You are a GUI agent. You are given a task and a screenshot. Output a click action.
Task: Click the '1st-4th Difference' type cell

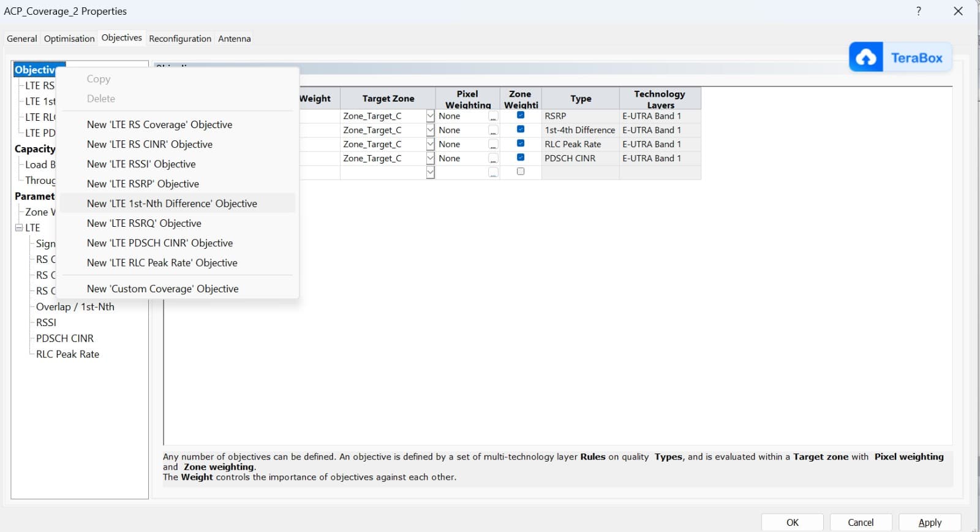[581, 130]
